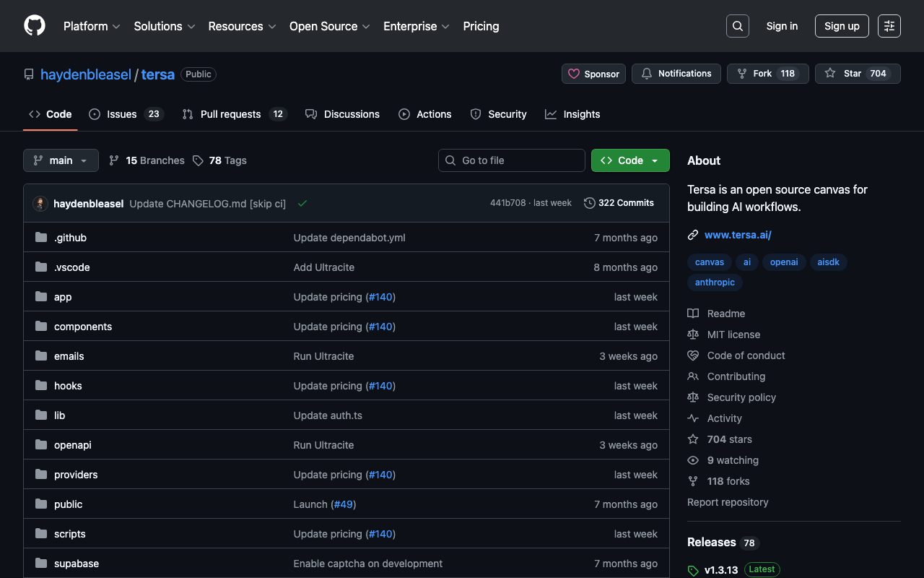Select the anthropic topic tag

coord(715,282)
